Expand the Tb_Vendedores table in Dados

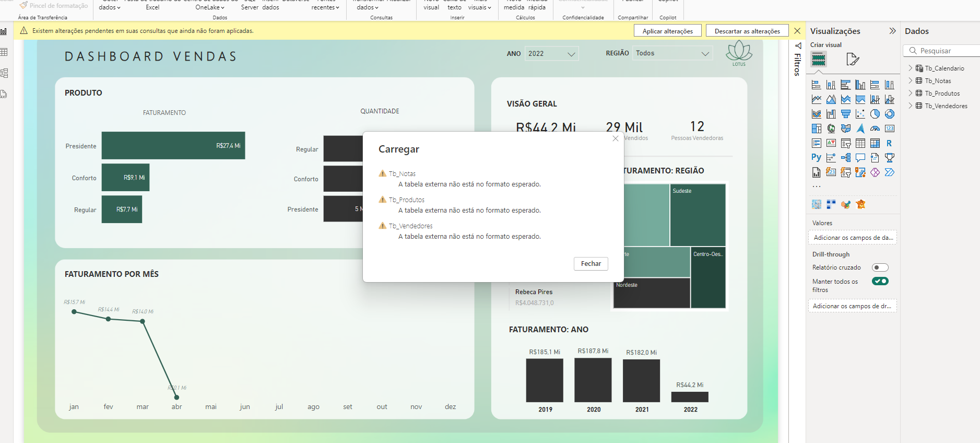(911, 106)
